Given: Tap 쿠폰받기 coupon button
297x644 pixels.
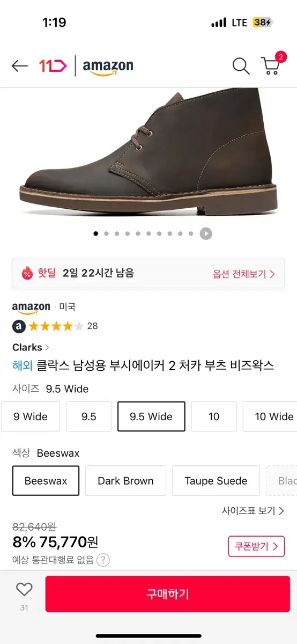Looking at the screenshot, I should pyautogui.click(x=256, y=547).
